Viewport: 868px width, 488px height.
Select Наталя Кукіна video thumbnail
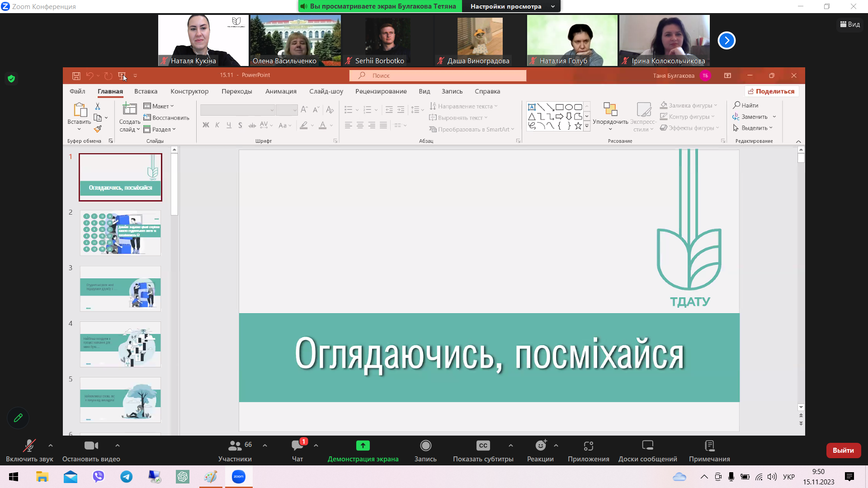coord(203,41)
